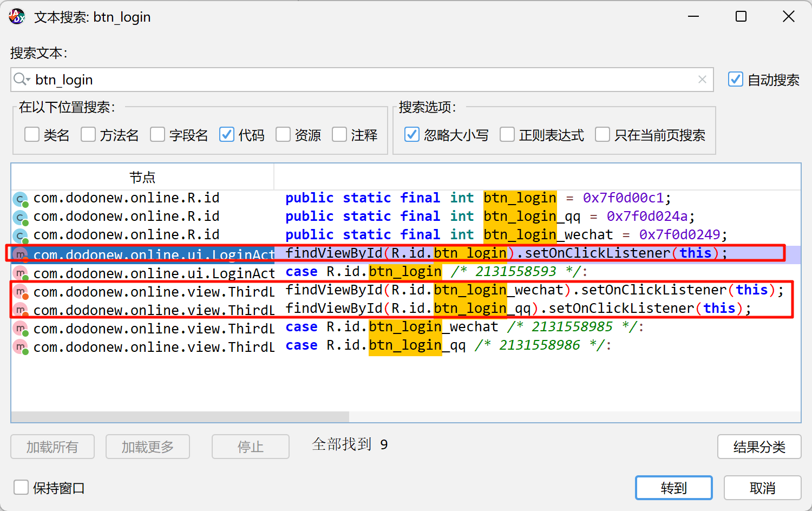
Task: Click the horizontal scrollbar under results
Action: click(x=180, y=417)
